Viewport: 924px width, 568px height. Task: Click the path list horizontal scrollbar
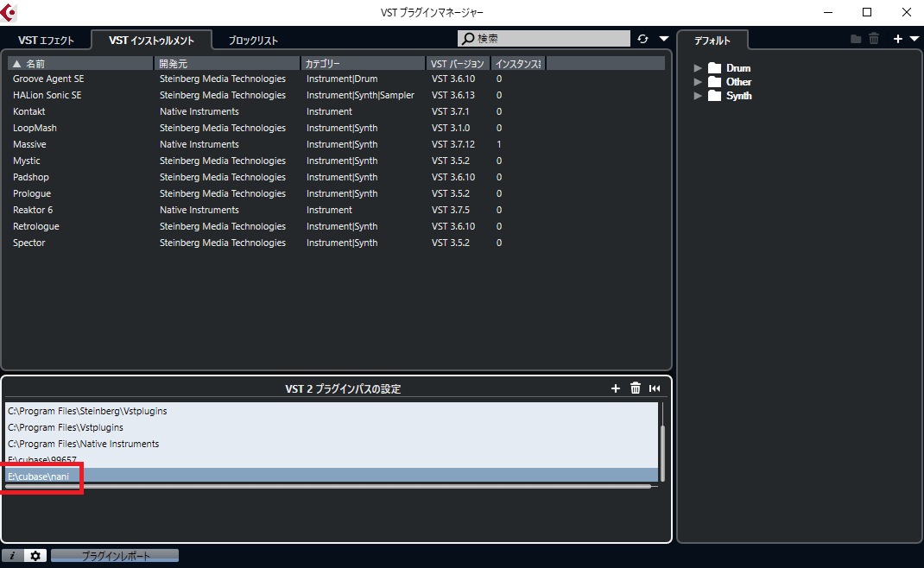[328, 487]
